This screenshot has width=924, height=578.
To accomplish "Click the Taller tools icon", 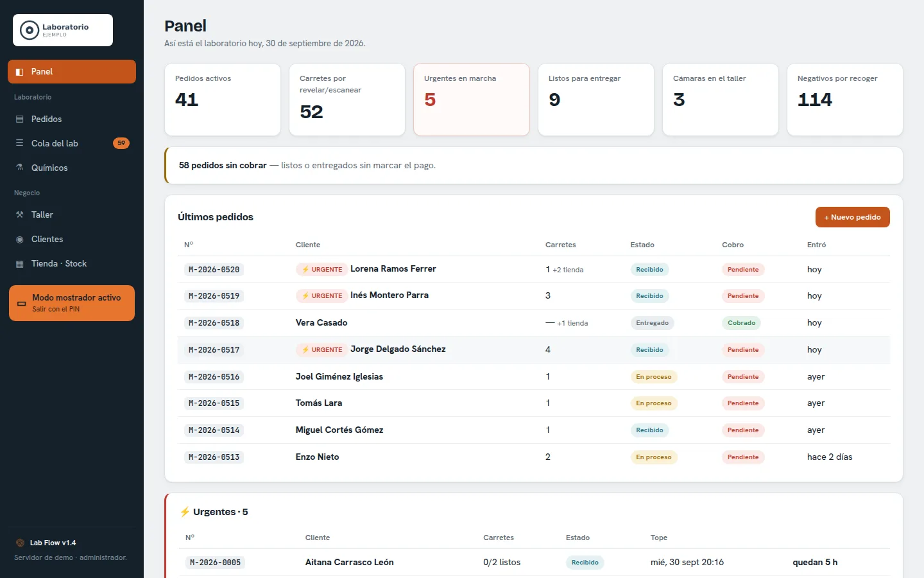I will point(20,215).
